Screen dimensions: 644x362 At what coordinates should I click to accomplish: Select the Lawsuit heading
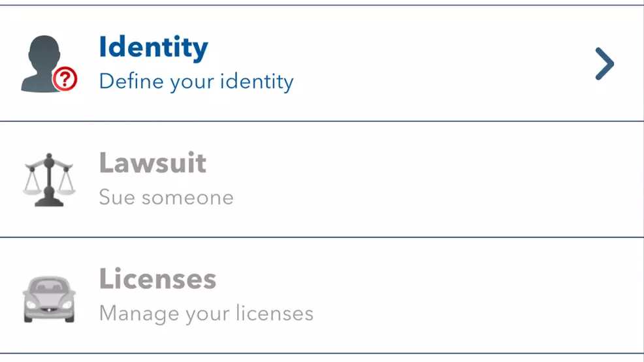pyautogui.click(x=153, y=163)
